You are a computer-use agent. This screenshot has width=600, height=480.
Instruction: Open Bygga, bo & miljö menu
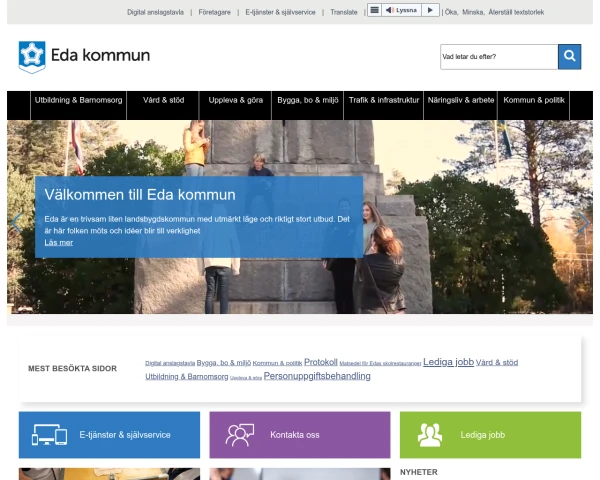point(308,105)
